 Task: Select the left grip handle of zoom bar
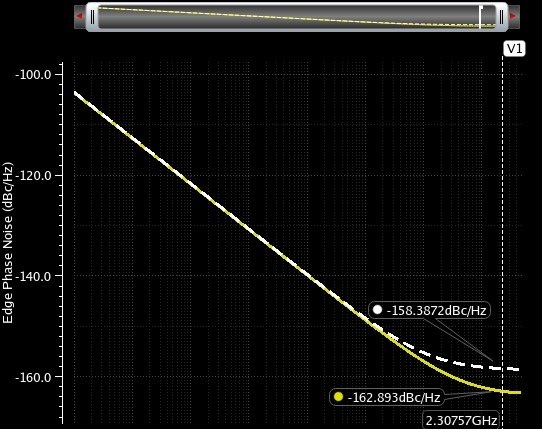click(x=92, y=17)
